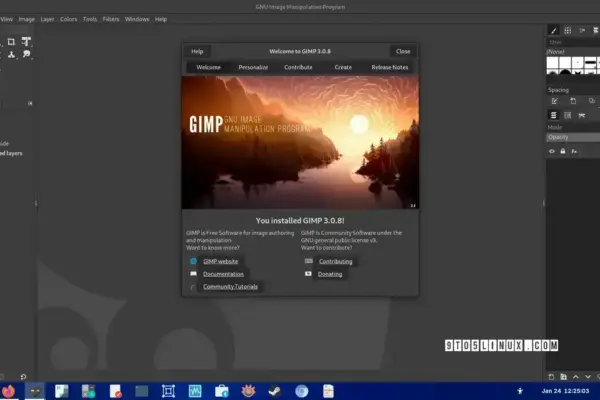Click the GIMP taskbar icon
Viewport: 600px width, 400px height.
(35, 391)
